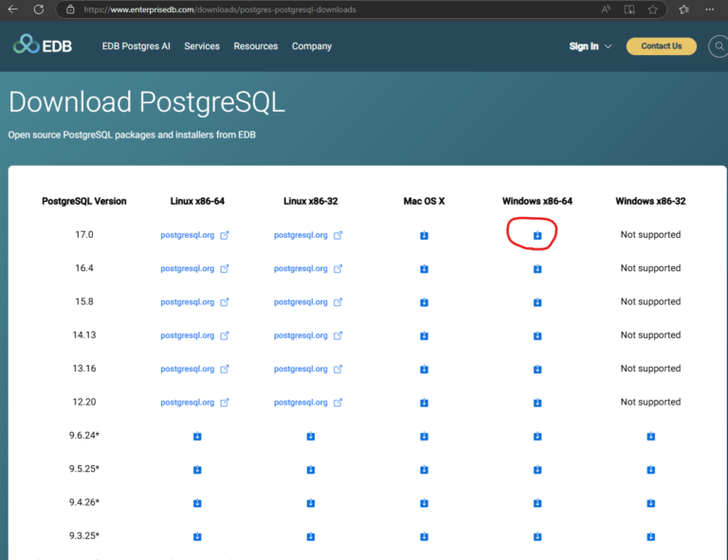Image resolution: width=728 pixels, height=560 pixels.
Task: Open postgresql.org link for 16.4 Linux x86-32
Action: click(308, 269)
